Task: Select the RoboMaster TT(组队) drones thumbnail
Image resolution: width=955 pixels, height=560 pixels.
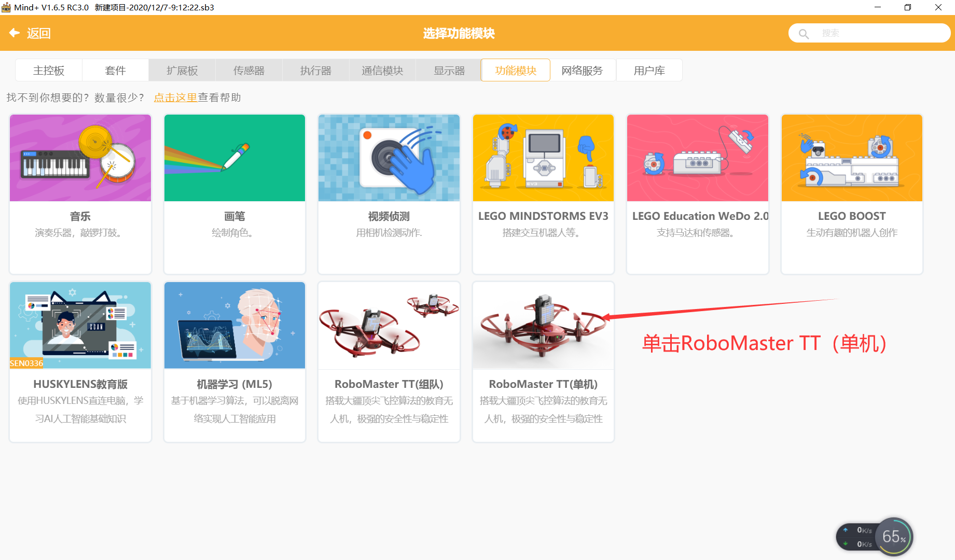Action: point(389,325)
